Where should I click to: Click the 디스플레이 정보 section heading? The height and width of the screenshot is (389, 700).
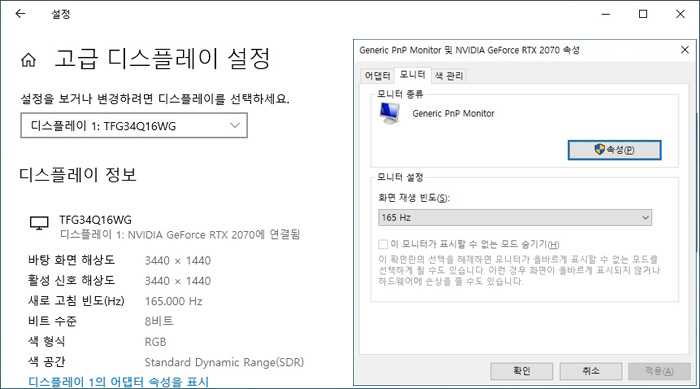point(78,175)
